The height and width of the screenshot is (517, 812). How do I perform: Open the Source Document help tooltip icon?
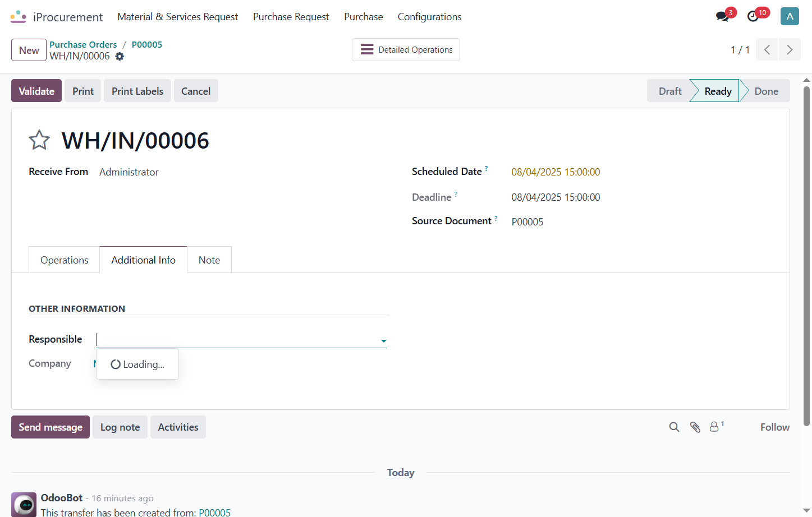tap(496, 218)
